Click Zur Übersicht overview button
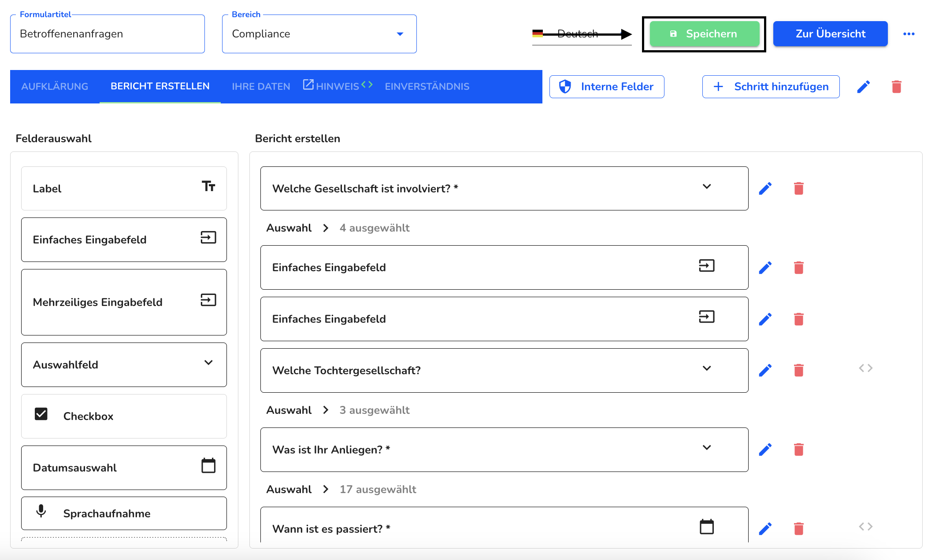Viewport: 935px width, 560px height. 830,33
